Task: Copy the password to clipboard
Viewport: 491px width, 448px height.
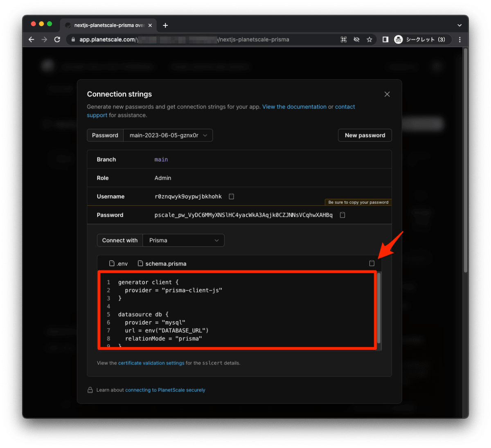Action: click(342, 215)
